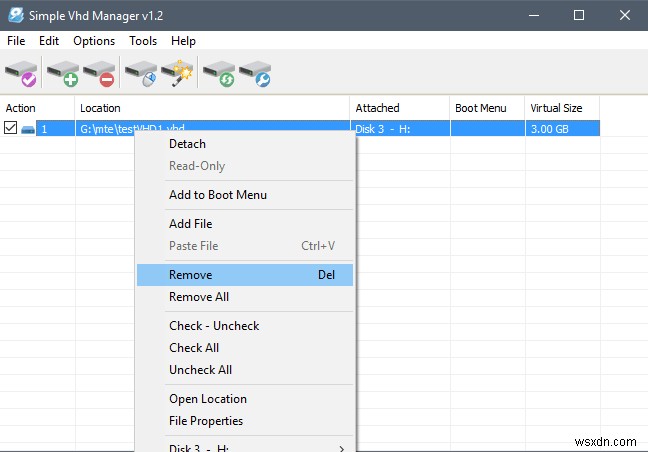Click the attach VHD toolbar icon with purple checkmark
648x452 pixels.
pos(21,73)
